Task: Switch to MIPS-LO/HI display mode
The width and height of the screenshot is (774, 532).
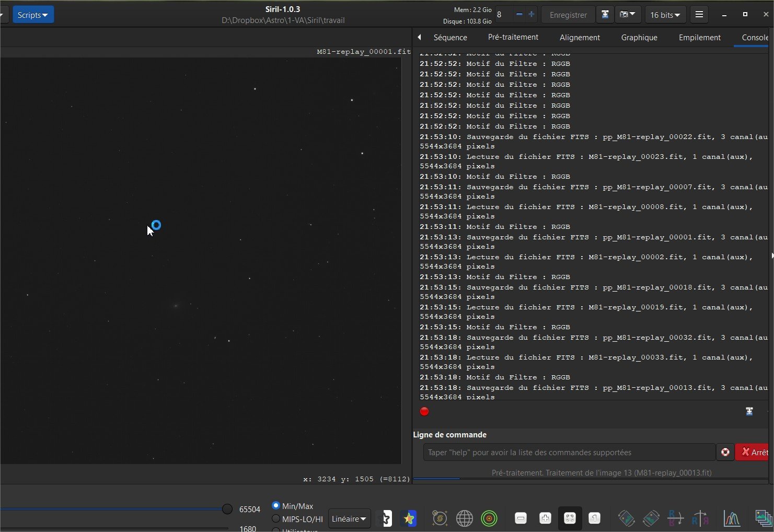Action: click(276, 519)
